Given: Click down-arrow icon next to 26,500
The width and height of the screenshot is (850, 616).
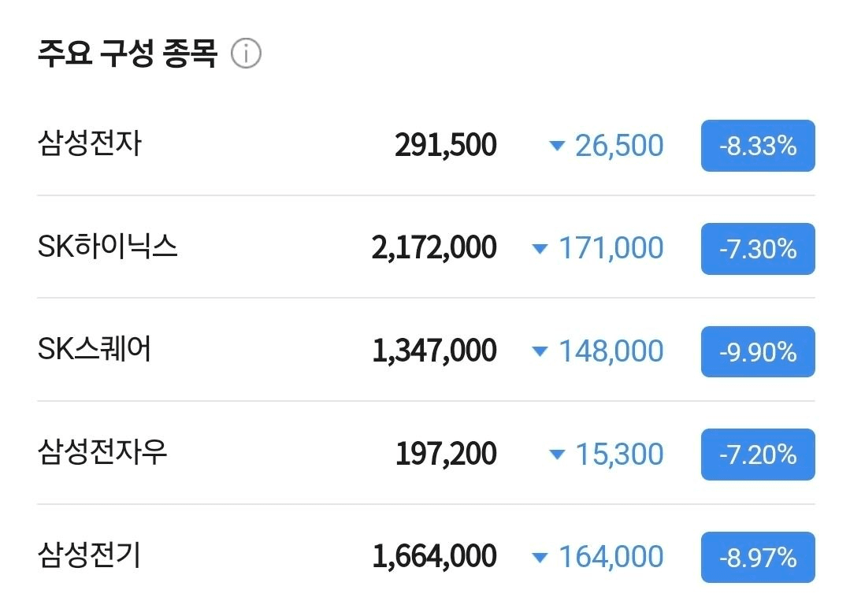Looking at the screenshot, I should [557, 145].
